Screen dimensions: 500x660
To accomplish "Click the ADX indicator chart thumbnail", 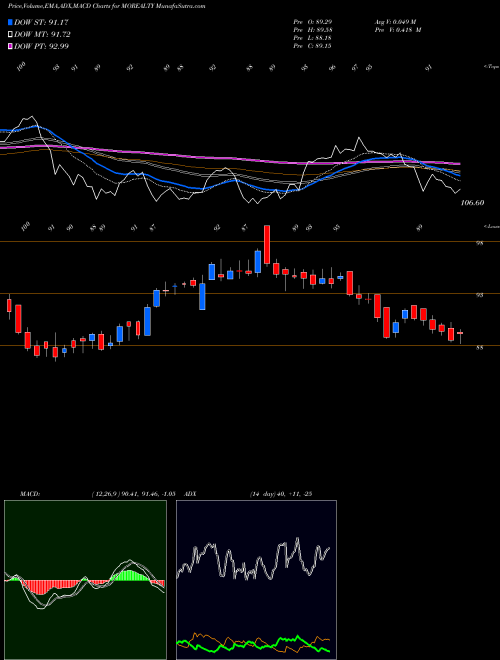I will click(256, 580).
